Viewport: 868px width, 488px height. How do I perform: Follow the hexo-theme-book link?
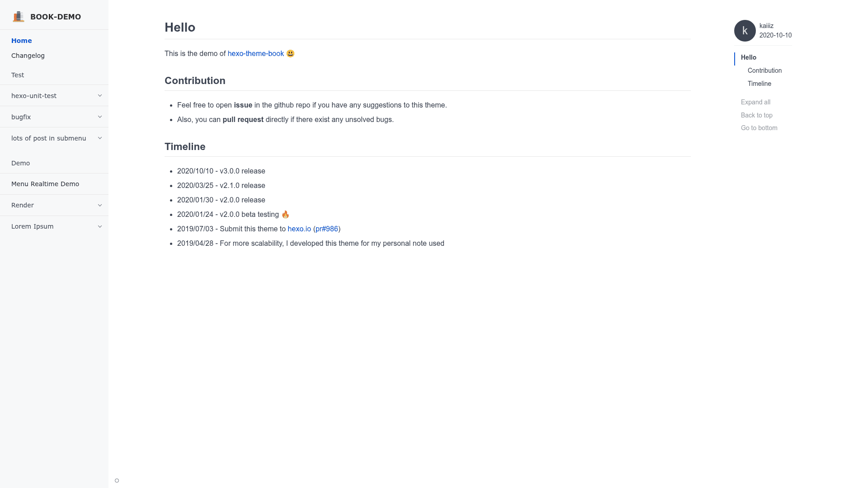pos(256,53)
